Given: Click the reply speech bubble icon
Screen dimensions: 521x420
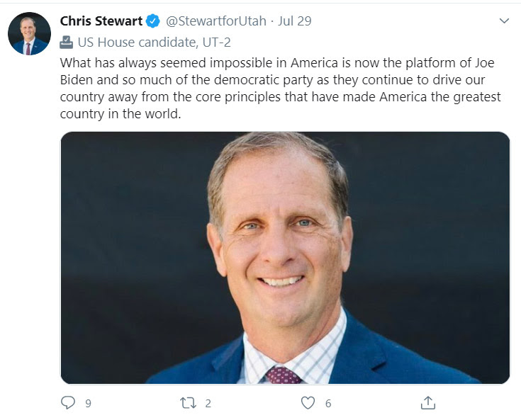Looking at the screenshot, I should (68, 403).
